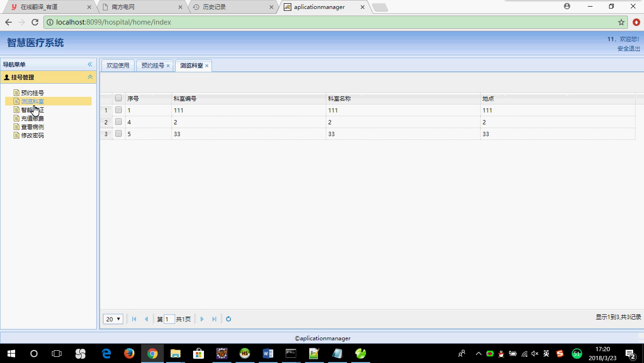Check the checkbox for row with 序号 1
Screen dimensions: 644x363
click(x=119, y=110)
